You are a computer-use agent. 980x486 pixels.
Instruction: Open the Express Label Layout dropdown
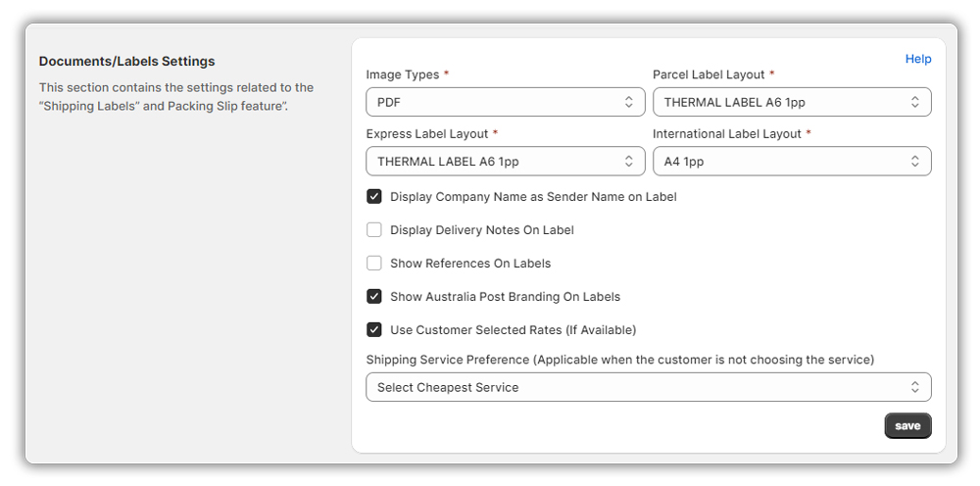[505, 161]
